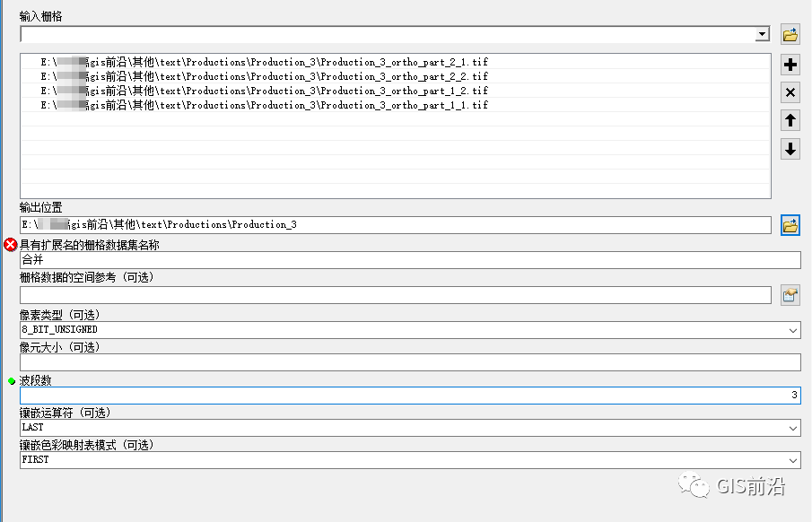812x522 pixels.
Task: Browse for output location folder
Action: pyautogui.click(x=790, y=225)
